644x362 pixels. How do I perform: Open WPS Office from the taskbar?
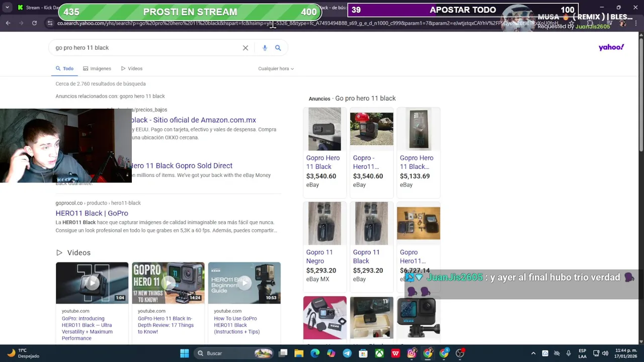[395, 353]
